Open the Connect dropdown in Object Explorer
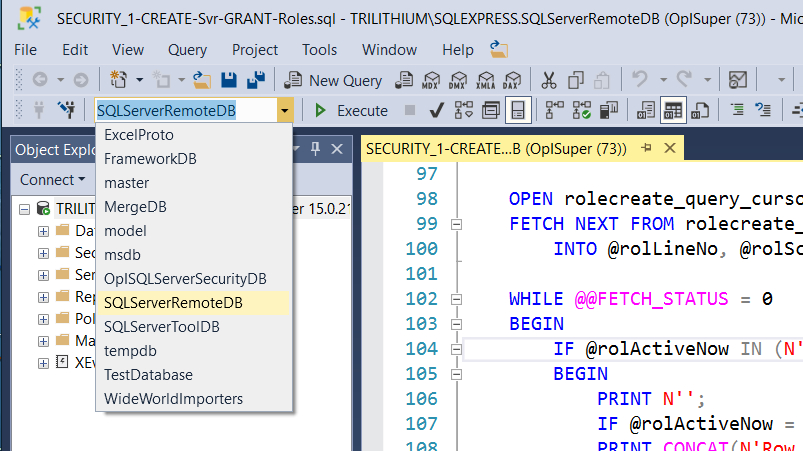Viewport: 803px width, 451px height. [52, 180]
